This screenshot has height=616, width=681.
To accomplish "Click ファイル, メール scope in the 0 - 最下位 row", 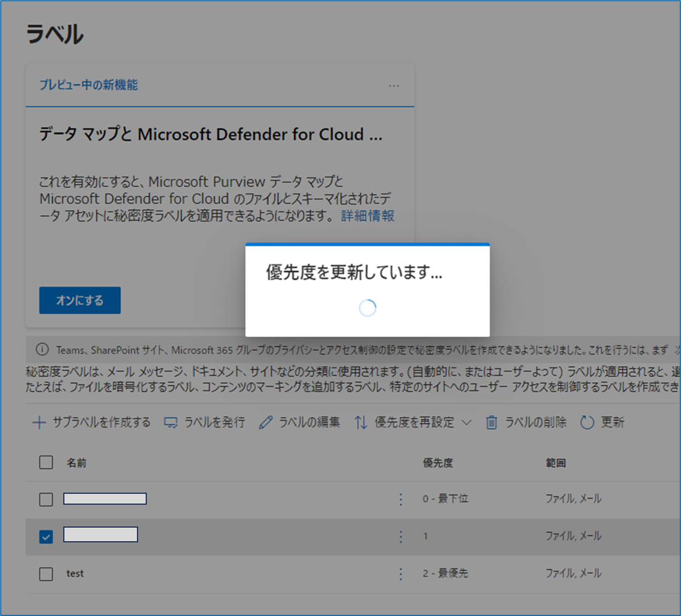I will pos(573,499).
